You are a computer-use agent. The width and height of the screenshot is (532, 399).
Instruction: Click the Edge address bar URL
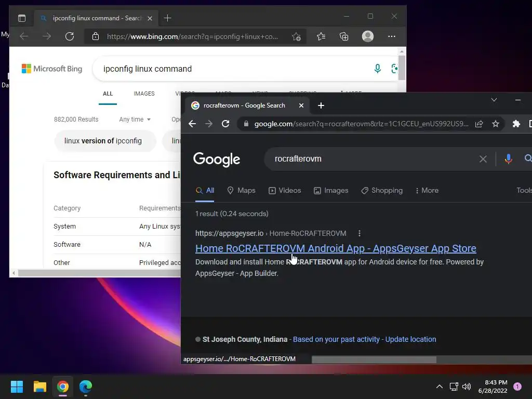192,37
